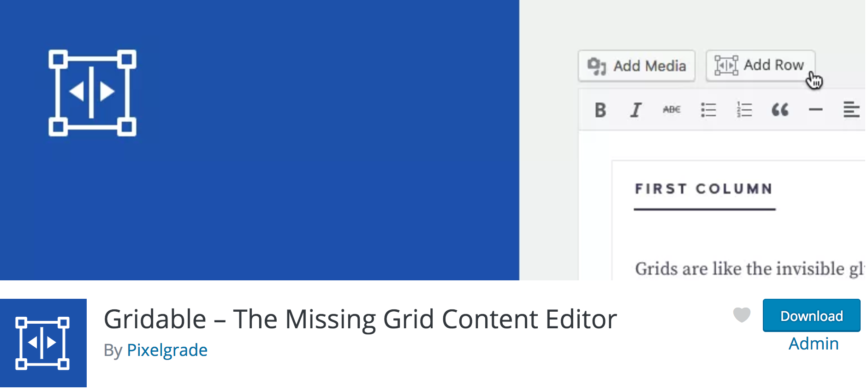Screen dimensions: 868x391
Task: Toggle bold formatting in the editor toolbar
Action: click(600, 110)
